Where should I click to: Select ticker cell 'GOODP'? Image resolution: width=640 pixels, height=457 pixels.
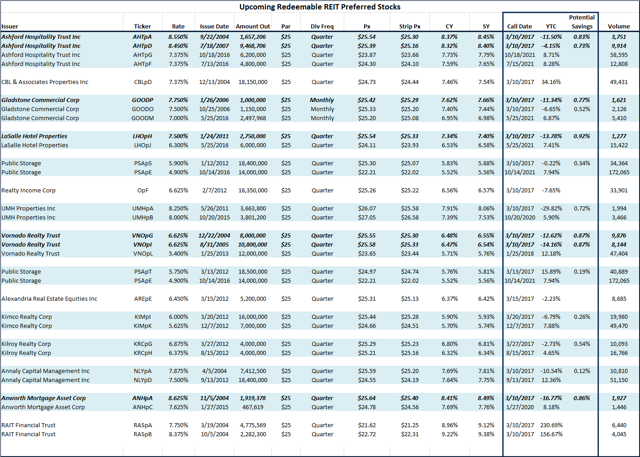[x=142, y=100]
